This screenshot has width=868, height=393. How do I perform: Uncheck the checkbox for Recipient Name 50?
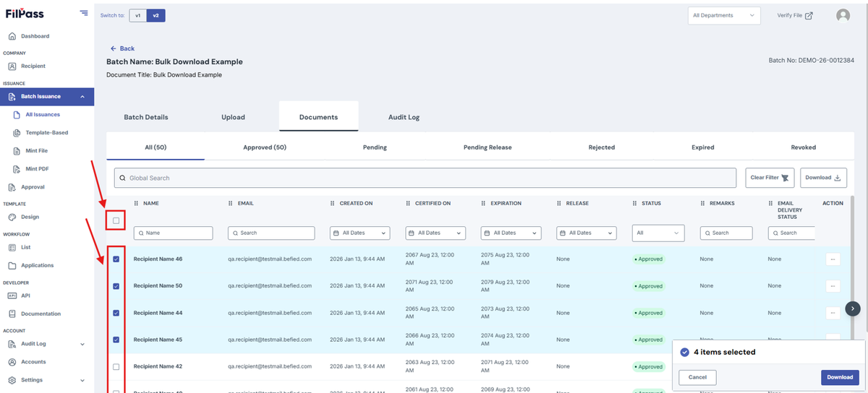coord(116,286)
